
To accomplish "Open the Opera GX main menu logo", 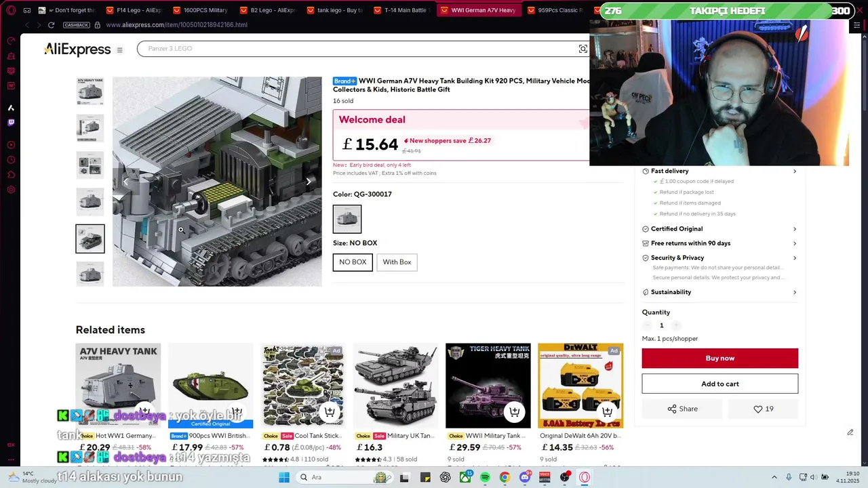I will pos(11,10).
